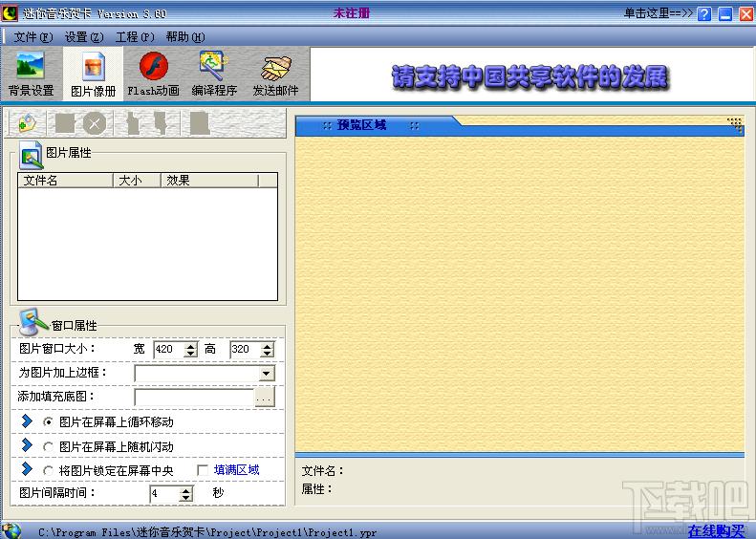Select 图片在屏幕上随机闪动 radio option

coord(48,447)
